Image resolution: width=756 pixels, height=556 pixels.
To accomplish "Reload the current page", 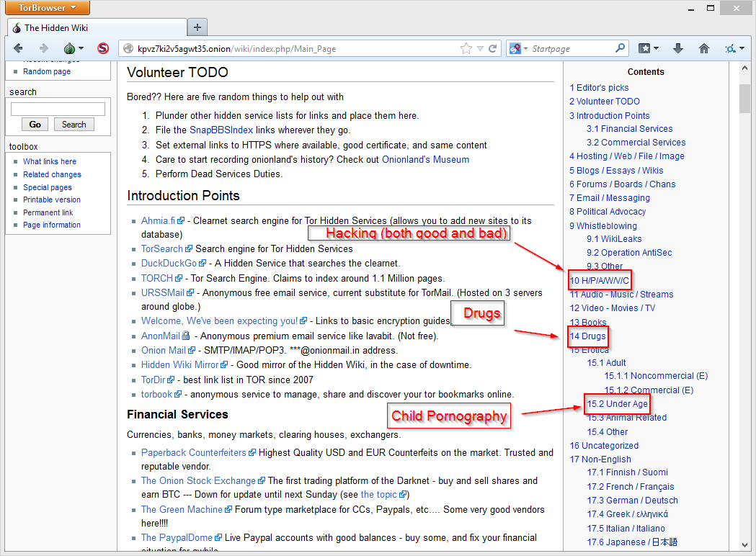I will [493, 49].
